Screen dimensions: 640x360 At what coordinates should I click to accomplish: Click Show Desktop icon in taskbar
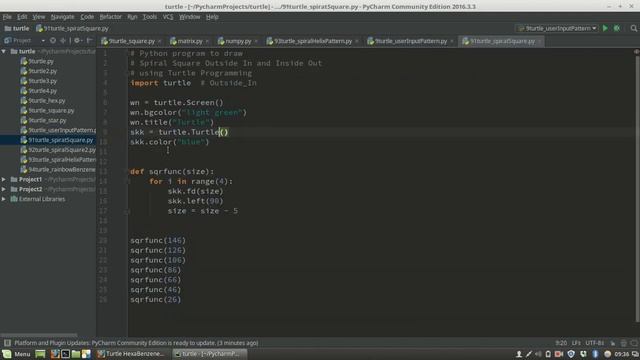(x=40, y=354)
